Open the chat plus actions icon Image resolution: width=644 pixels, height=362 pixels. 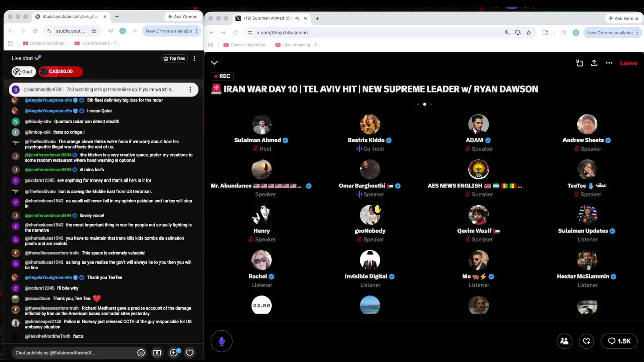[174, 353]
